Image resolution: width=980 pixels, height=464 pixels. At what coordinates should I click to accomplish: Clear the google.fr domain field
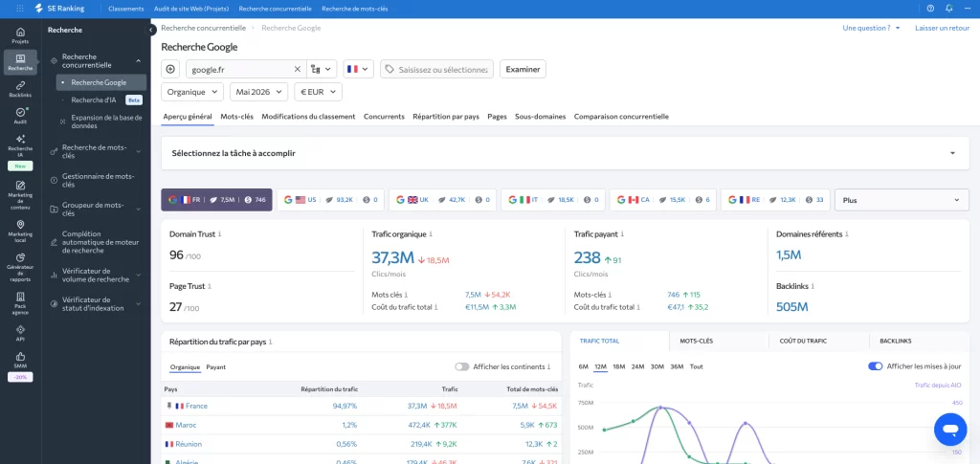[298, 69]
